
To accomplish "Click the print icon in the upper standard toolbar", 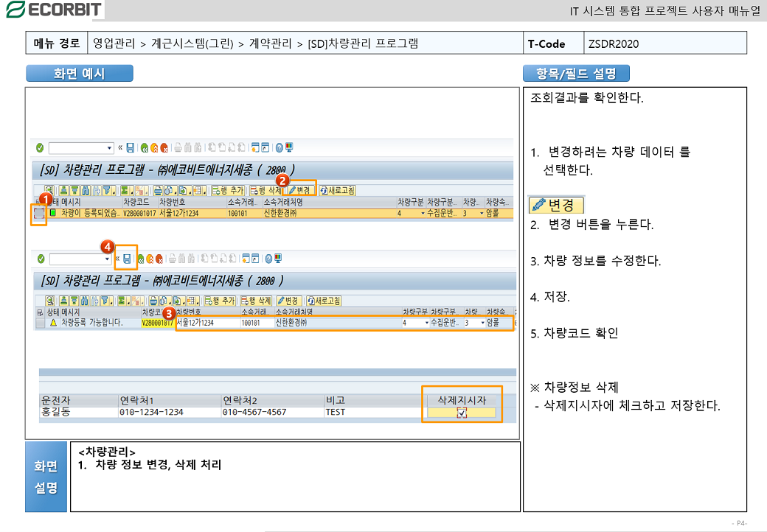I will pyautogui.click(x=178, y=147).
